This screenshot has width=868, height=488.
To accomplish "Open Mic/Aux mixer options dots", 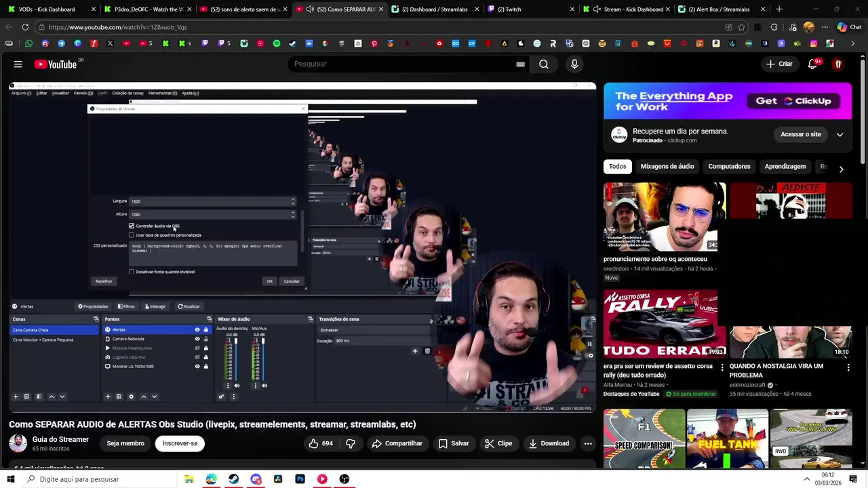I will point(255,386).
